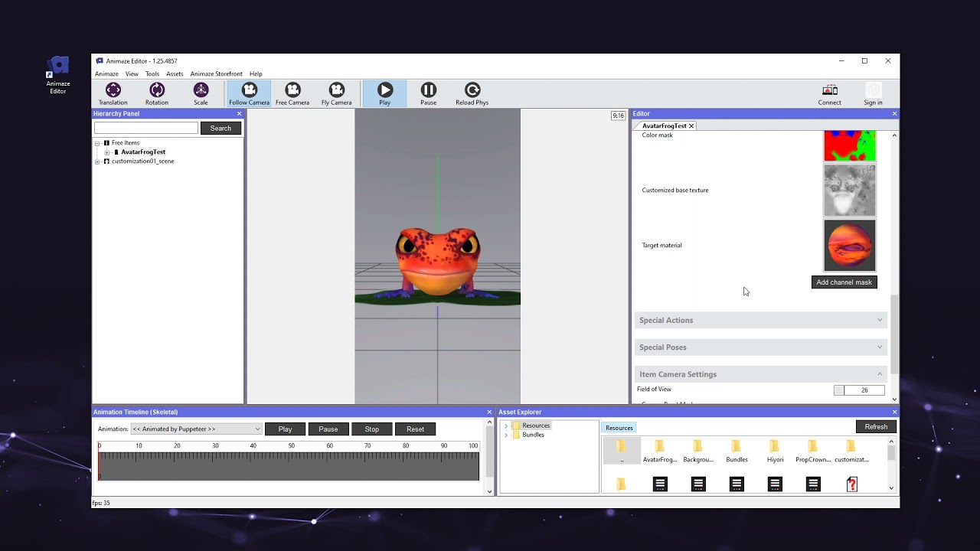The image size is (980, 551).
Task: Click the Connect icon
Action: pyautogui.click(x=829, y=94)
